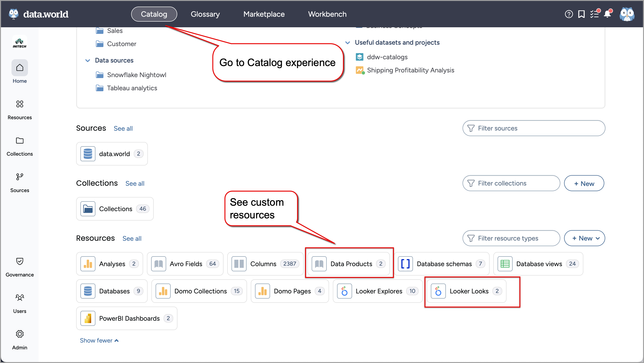Collapse Useful datasets and projects

click(348, 43)
